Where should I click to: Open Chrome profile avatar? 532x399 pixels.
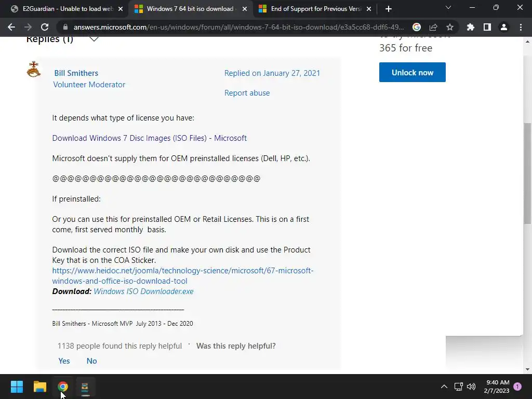pos(504,27)
